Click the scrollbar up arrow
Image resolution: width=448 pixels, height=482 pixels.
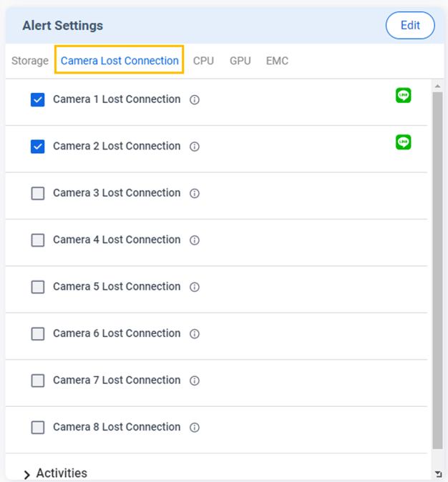pos(437,86)
